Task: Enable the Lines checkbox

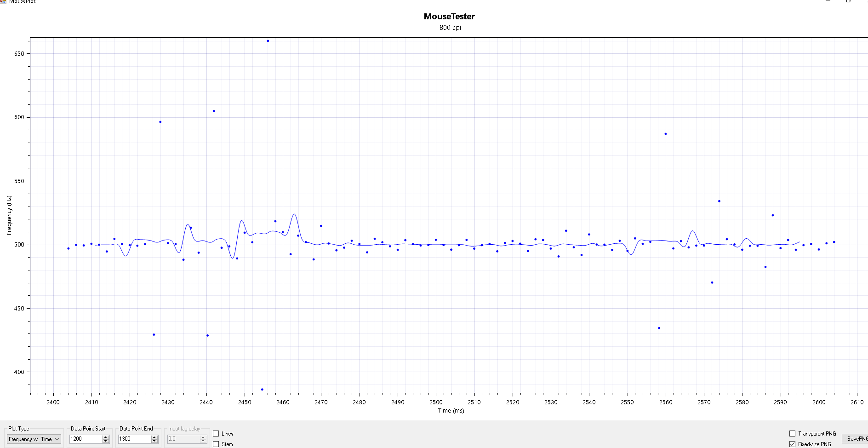Action: (216, 434)
